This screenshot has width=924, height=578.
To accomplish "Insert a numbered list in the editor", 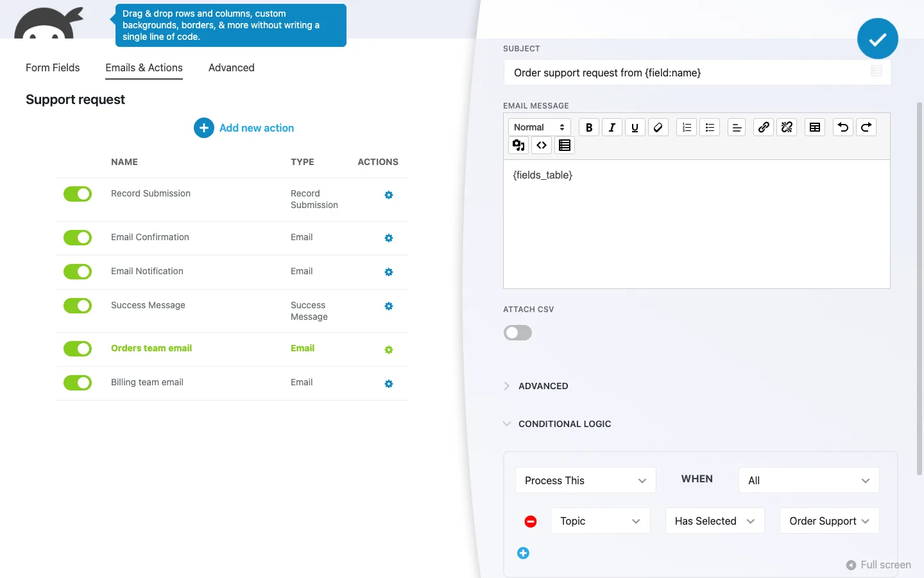I will click(x=687, y=127).
